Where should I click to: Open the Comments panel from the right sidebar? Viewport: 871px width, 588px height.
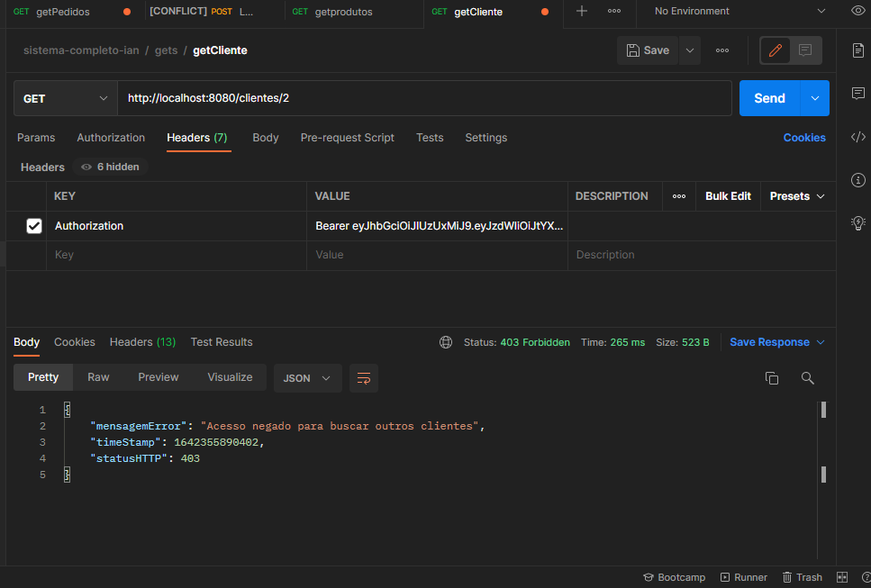coord(857,93)
